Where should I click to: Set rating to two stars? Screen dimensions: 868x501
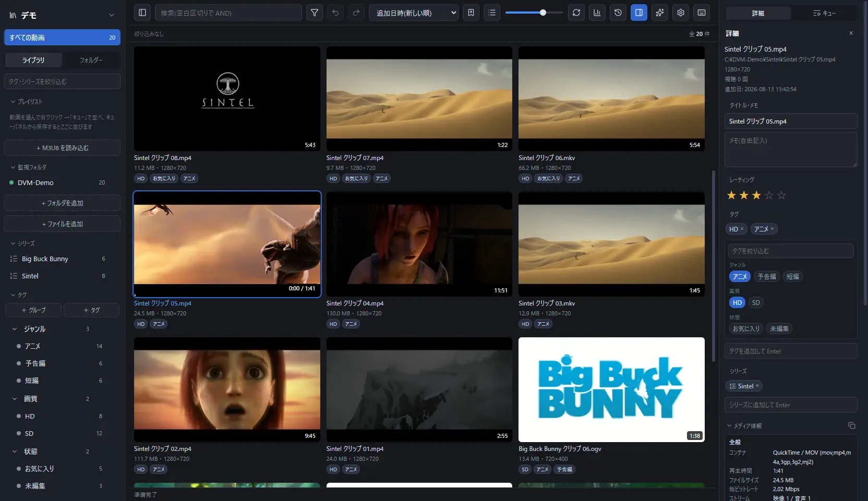(744, 195)
